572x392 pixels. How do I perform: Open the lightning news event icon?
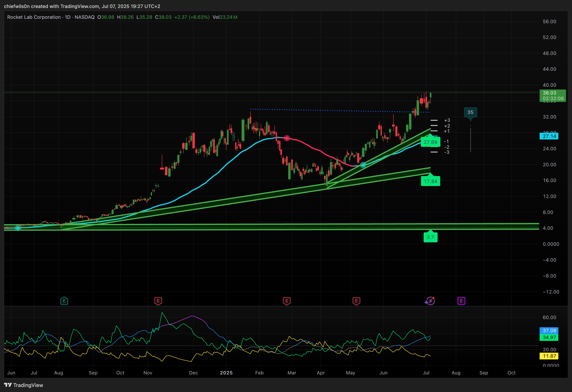point(430,301)
